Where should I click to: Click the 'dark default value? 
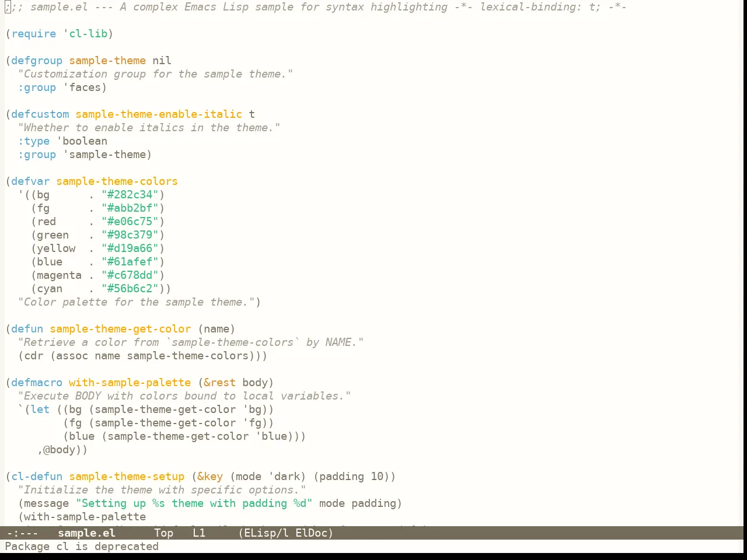[x=284, y=477]
